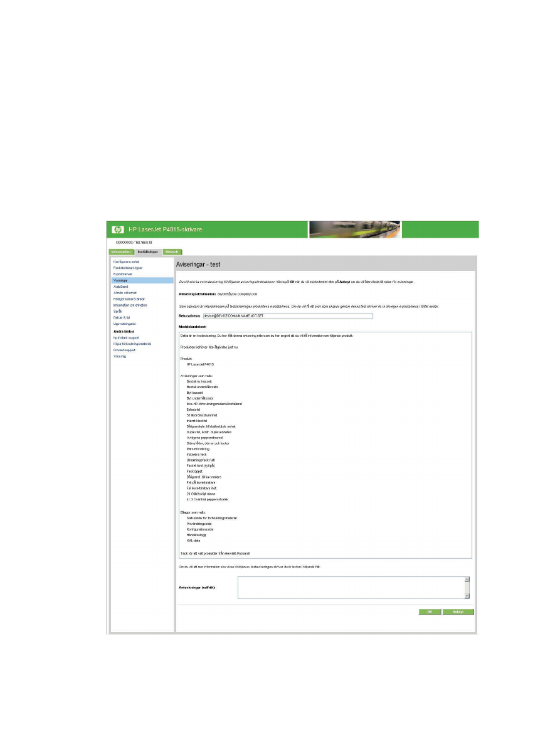The height and width of the screenshot is (745, 560).
Task: Click the 'Fack öppet' line
Action: click(x=194, y=472)
